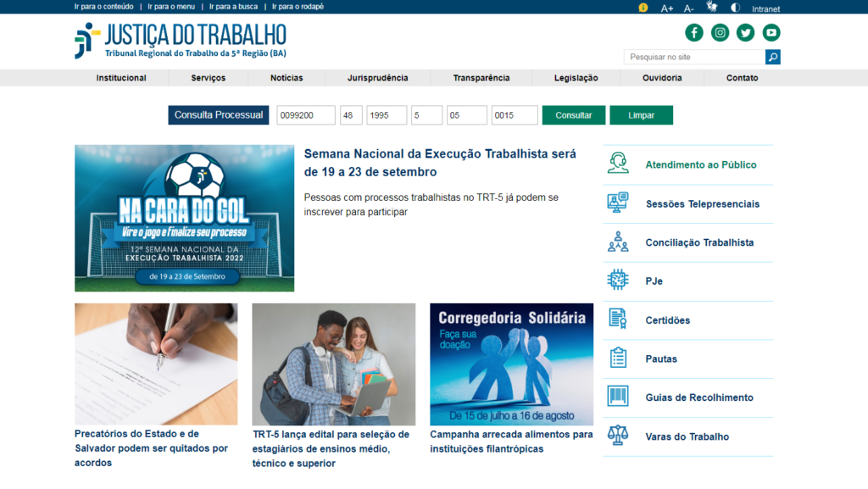This screenshot has width=868, height=489.
Task: Expand the Jurisprudência menu
Action: tap(377, 78)
